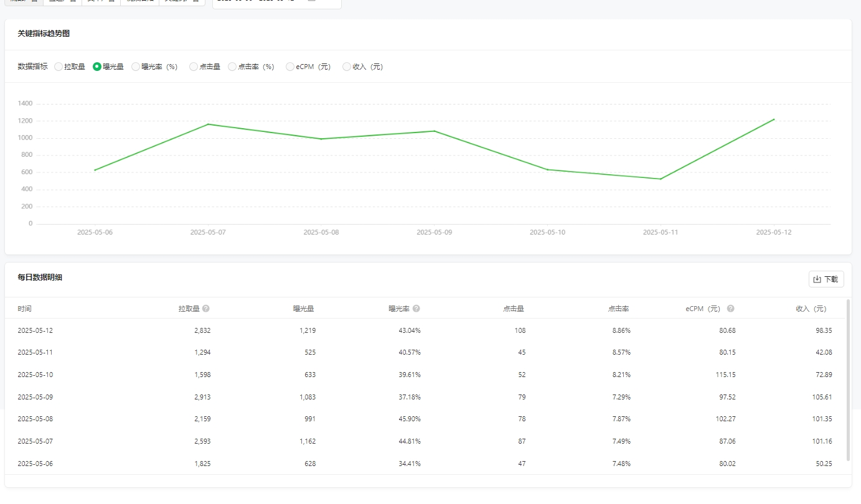Click the 1,083 曝光量 cell
Screen dimensions: 861x504
(x=308, y=397)
